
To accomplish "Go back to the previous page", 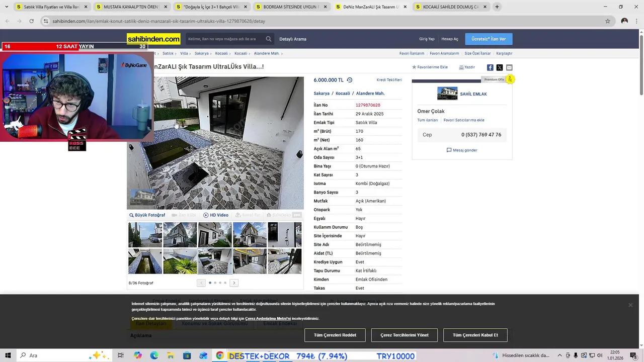I will click(7, 21).
